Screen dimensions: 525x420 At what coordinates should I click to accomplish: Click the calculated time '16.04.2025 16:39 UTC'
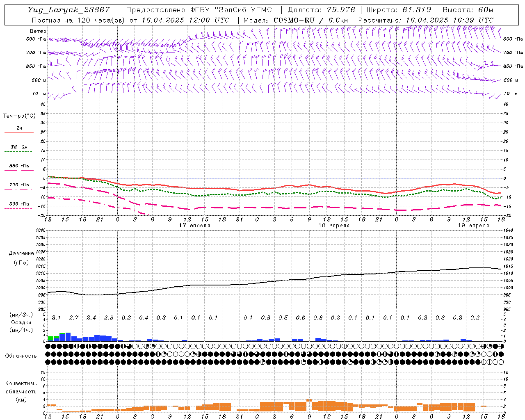point(450,20)
